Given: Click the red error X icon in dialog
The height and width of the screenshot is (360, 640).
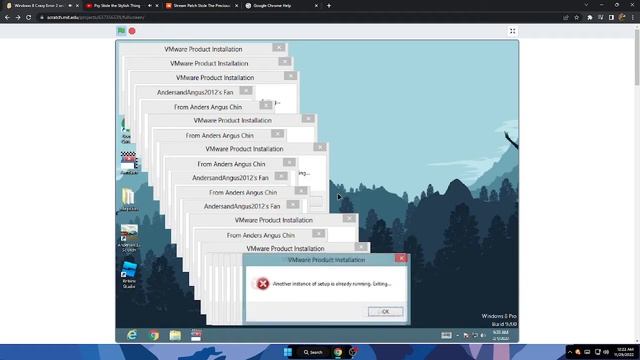Looking at the screenshot, I should click(x=263, y=284).
